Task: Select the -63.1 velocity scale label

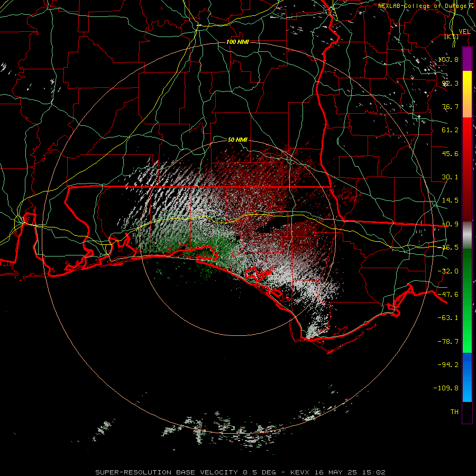Action: click(x=448, y=318)
